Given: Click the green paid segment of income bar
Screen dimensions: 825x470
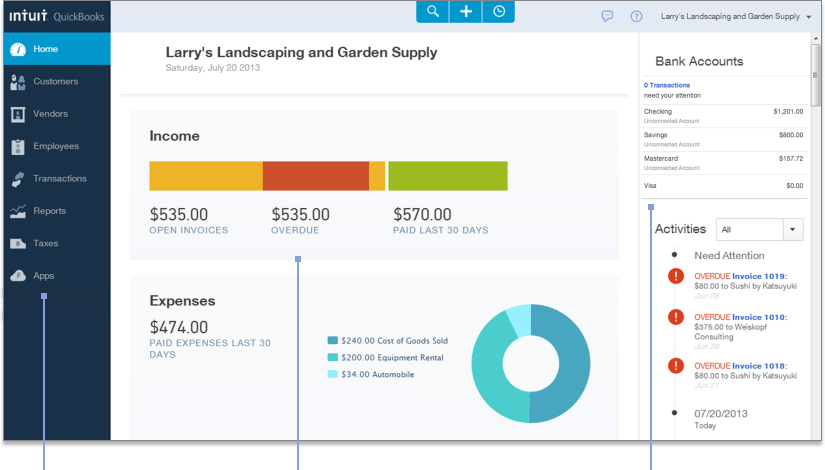Looking at the screenshot, I should 448,176.
